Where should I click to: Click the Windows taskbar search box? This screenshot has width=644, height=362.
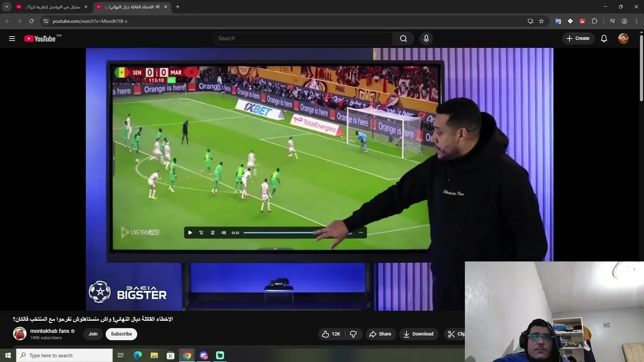(64, 355)
